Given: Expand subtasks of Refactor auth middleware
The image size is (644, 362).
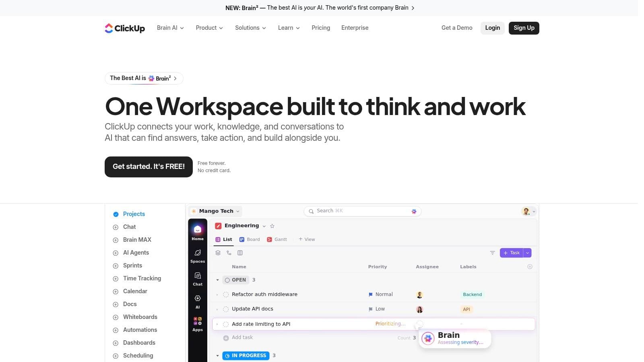Looking at the screenshot, I should click(x=217, y=295).
